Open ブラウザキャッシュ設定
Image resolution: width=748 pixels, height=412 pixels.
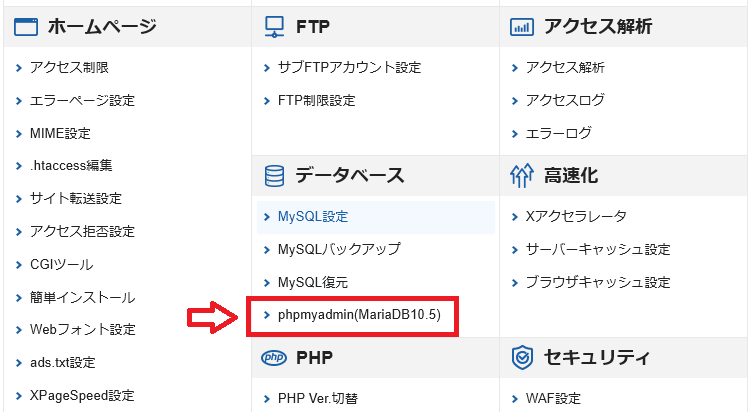tap(598, 282)
